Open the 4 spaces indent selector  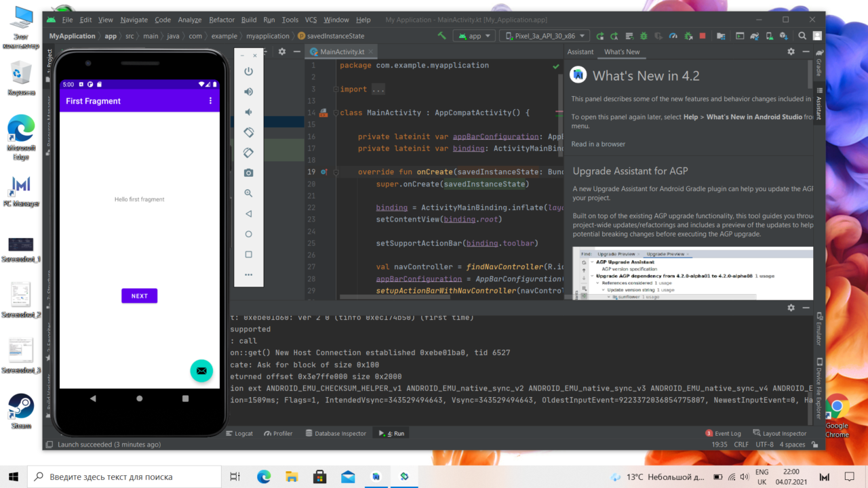pyautogui.click(x=792, y=445)
